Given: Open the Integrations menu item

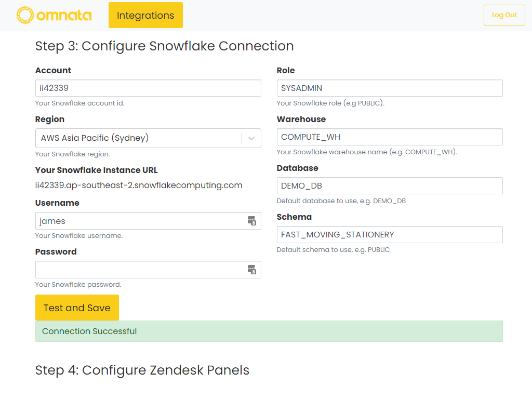Looking at the screenshot, I should tap(145, 15).
